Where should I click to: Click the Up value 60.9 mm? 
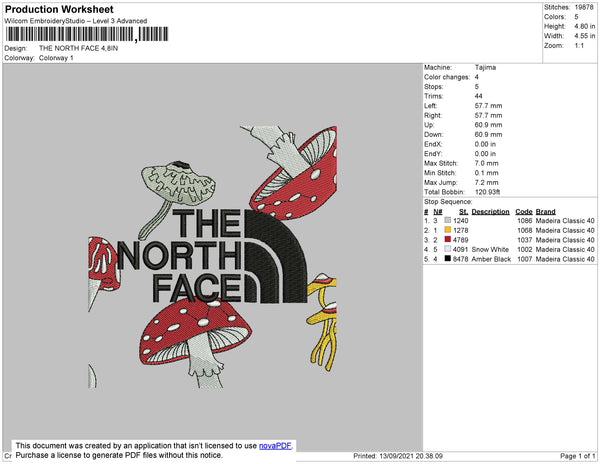tap(488, 125)
